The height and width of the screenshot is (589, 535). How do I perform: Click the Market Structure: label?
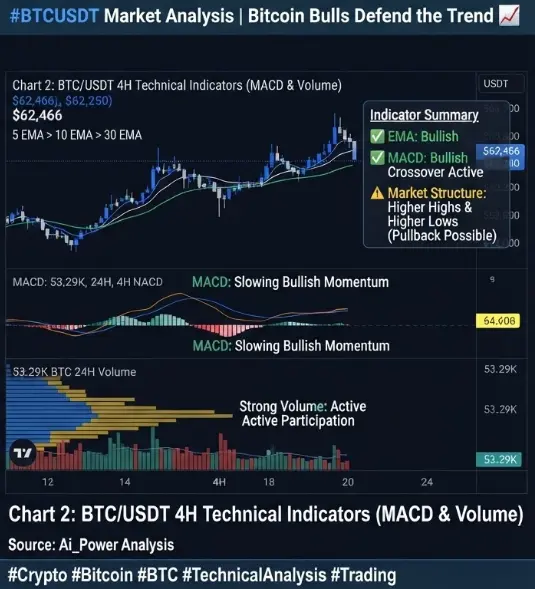[x=437, y=193]
